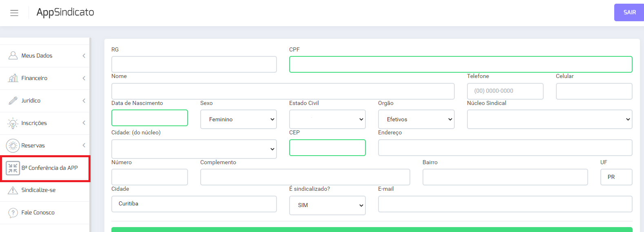Open the Reservas menu item
This screenshot has height=232, width=644.
(33, 145)
